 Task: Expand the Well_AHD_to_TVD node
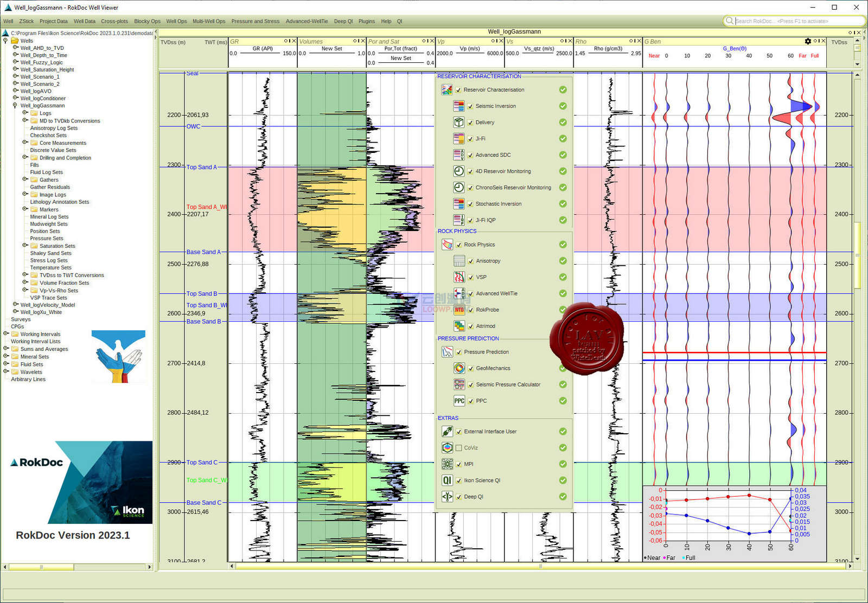[x=15, y=48]
